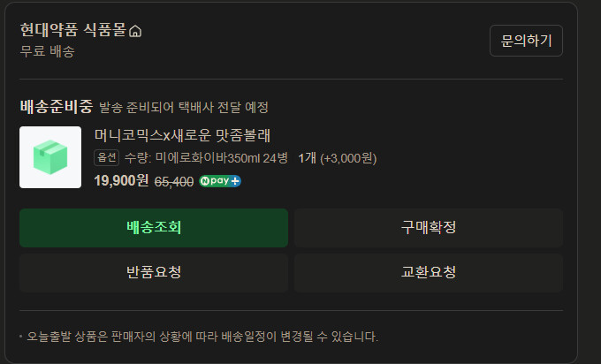Click the 19,900원 price text
The width and height of the screenshot is (601, 364).
pos(121,180)
